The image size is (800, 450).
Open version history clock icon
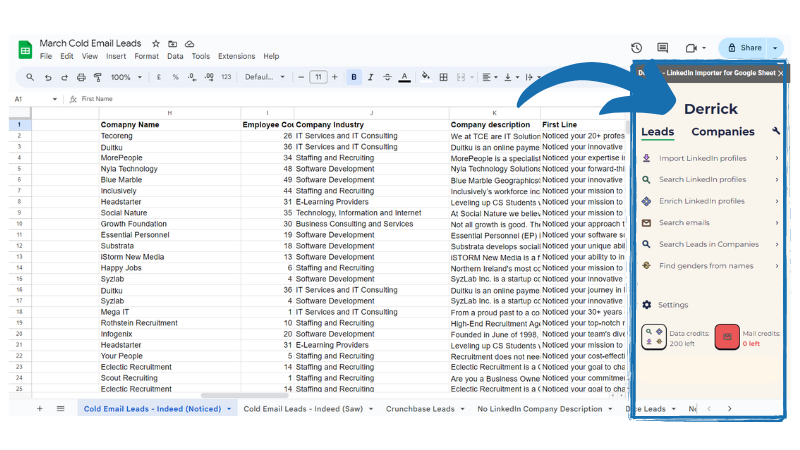(x=636, y=48)
